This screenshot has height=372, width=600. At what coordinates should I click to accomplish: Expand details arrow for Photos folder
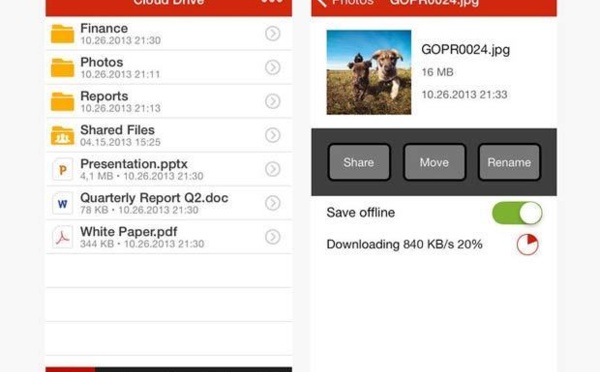272,67
